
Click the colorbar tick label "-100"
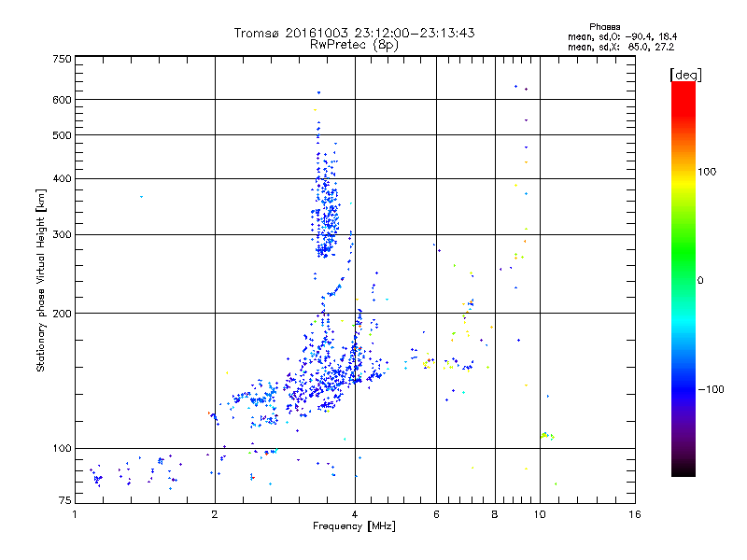[711, 389]
